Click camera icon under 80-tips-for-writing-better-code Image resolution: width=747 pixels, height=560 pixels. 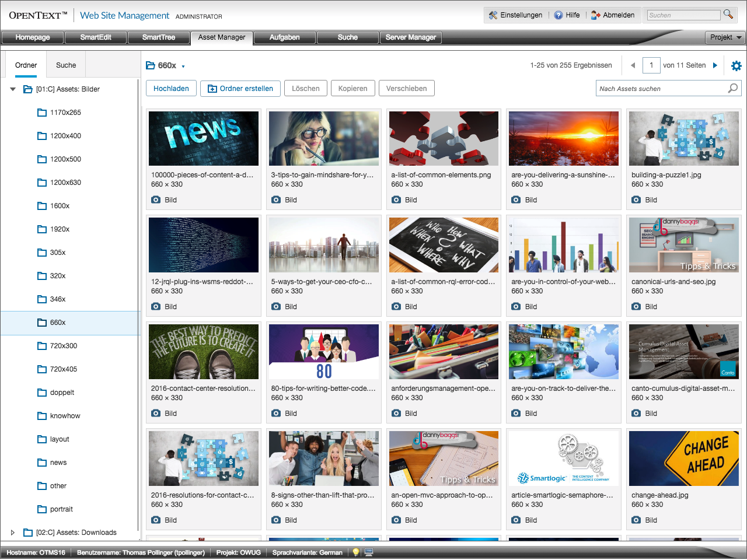click(x=275, y=413)
